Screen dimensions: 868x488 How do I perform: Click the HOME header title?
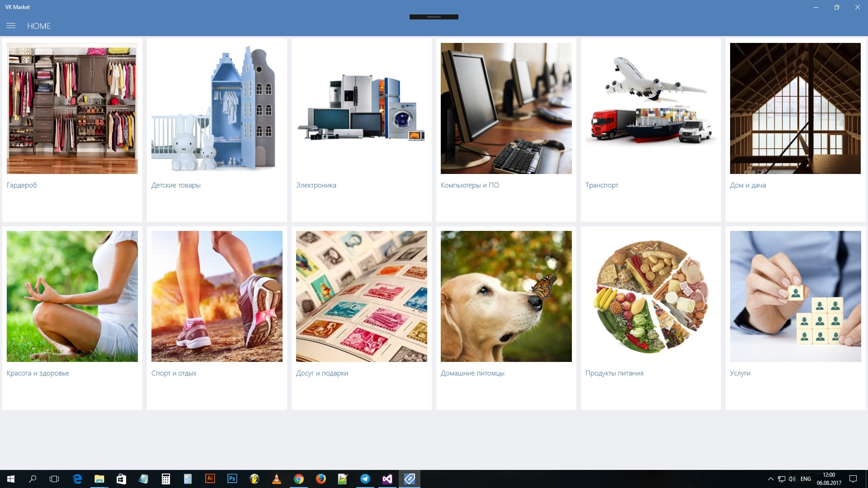39,26
